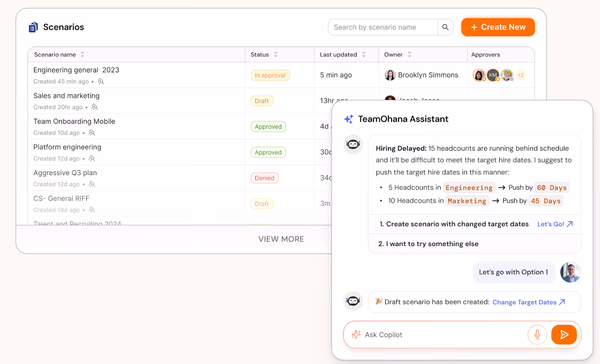Click the sparkle icon in Ask Copilot field
600x364 pixels.
click(x=356, y=334)
